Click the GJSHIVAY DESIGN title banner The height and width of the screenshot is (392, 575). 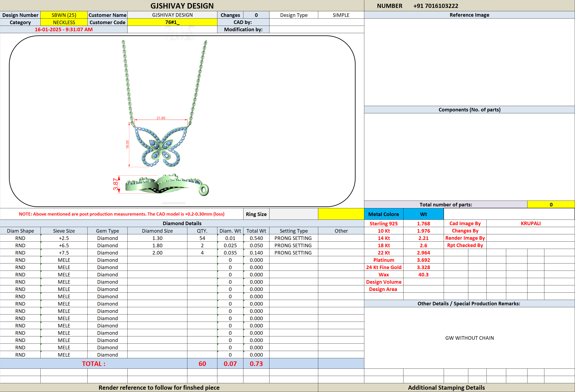tap(182, 6)
